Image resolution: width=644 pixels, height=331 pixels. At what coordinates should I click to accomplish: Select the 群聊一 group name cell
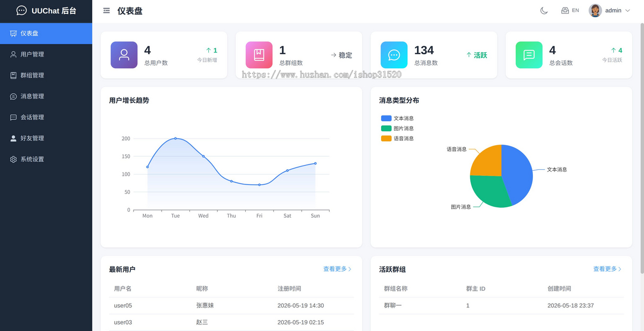click(393, 306)
